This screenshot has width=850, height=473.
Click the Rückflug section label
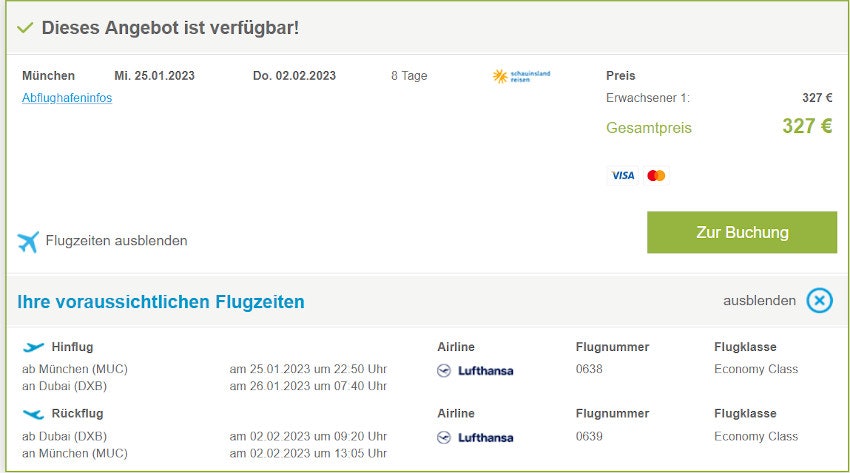point(77,413)
